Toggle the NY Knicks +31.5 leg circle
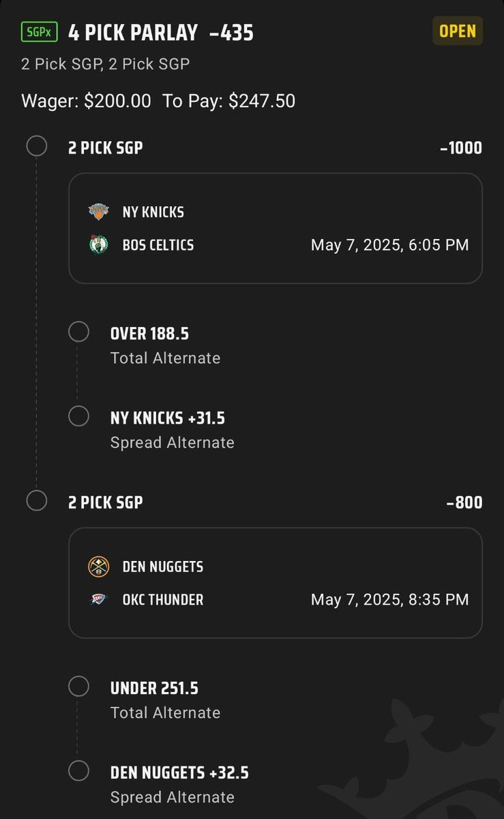The width and height of the screenshot is (504, 819). click(x=79, y=416)
